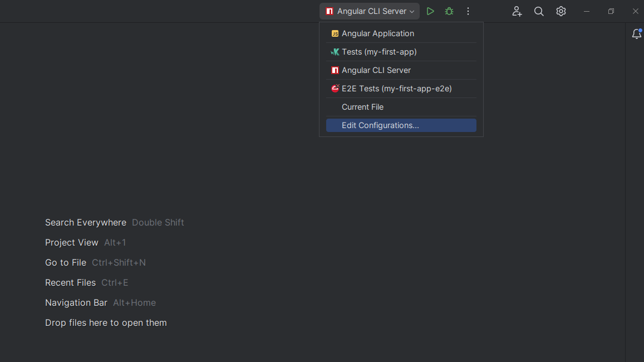Open IDE settings gear icon
Viewport: 644px width, 362px height.
561,11
